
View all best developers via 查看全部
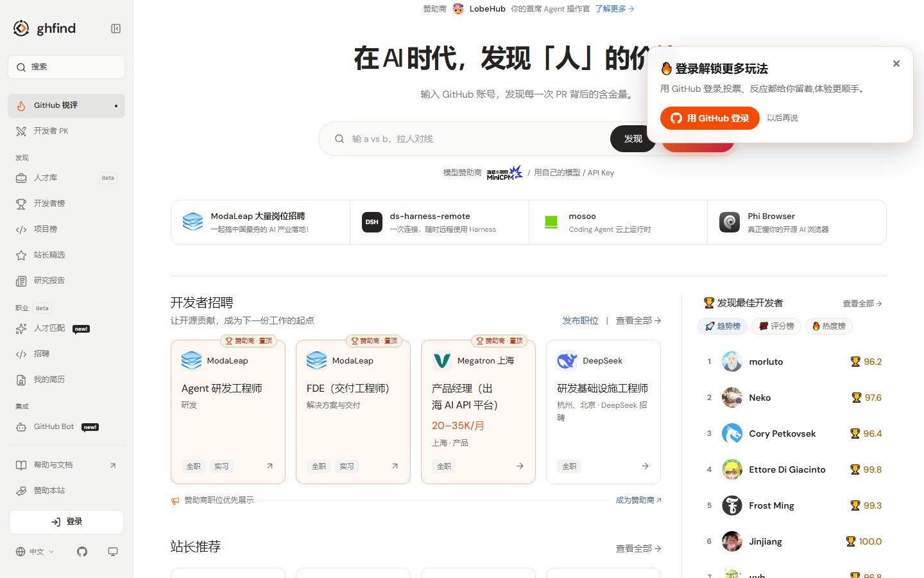click(862, 304)
